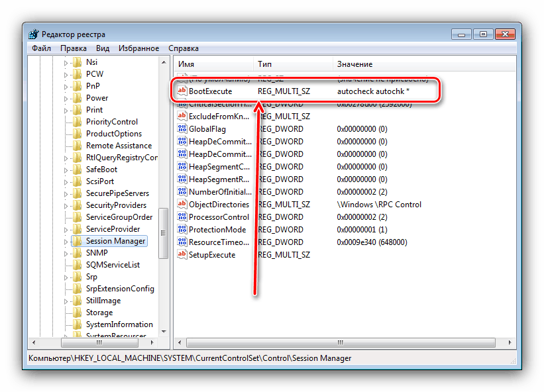This screenshot has width=544, height=392.
Task: Click the ResourceTimeo... DWORD icon
Action: click(x=182, y=242)
